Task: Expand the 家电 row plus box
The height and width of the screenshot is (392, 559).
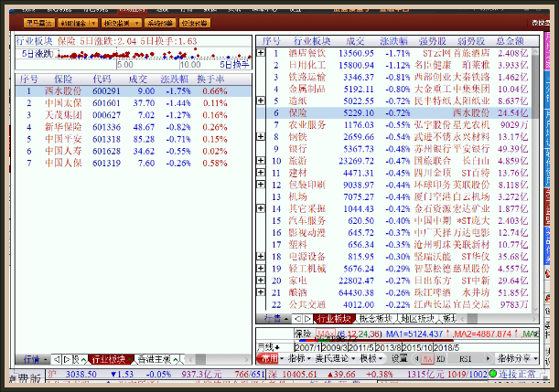Action: [261, 281]
